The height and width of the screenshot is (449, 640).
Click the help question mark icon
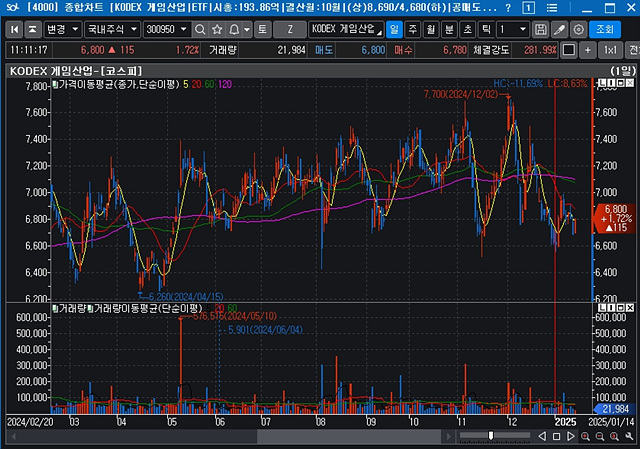click(x=508, y=8)
